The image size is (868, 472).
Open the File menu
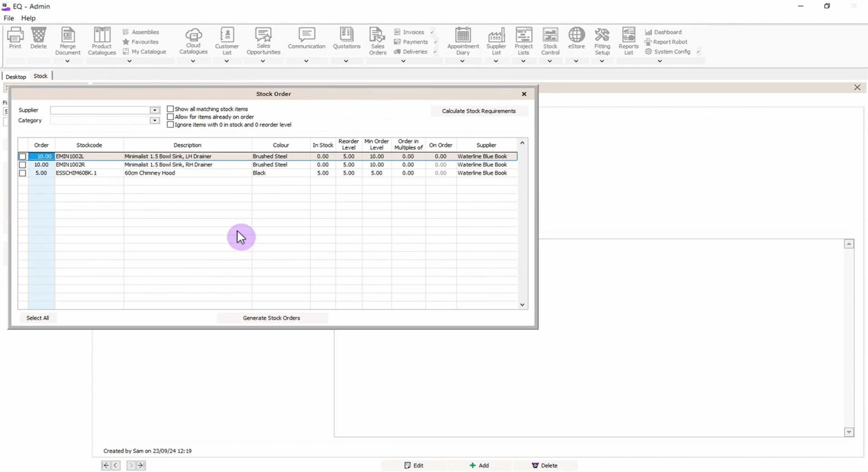8,18
